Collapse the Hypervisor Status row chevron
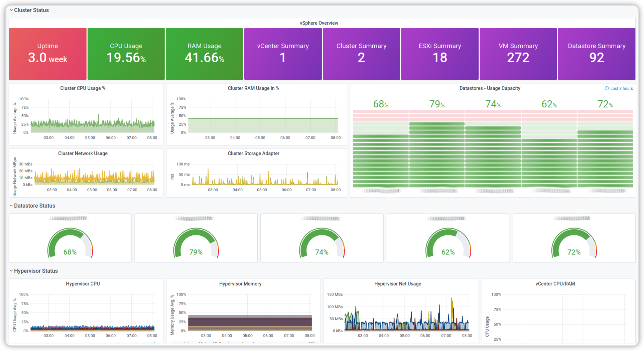The width and height of the screenshot is (644, 351). pos(11,271)
